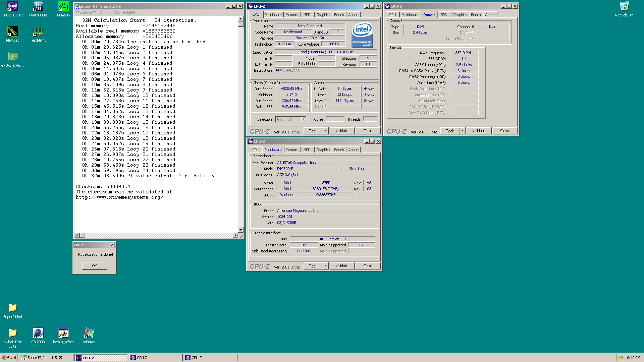Click the taskbar clock showing 10:40 PM
This screenshot has height=362, width=644.
(x=633, y=358)
